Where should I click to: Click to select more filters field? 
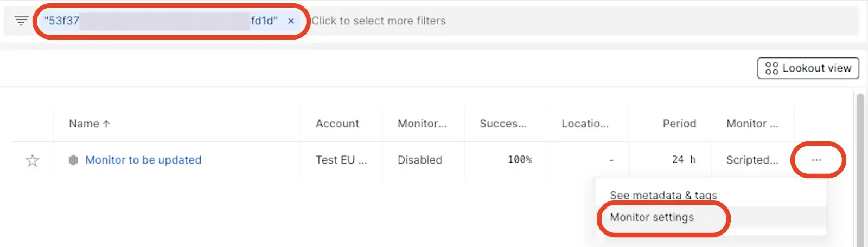pos(379,21)
